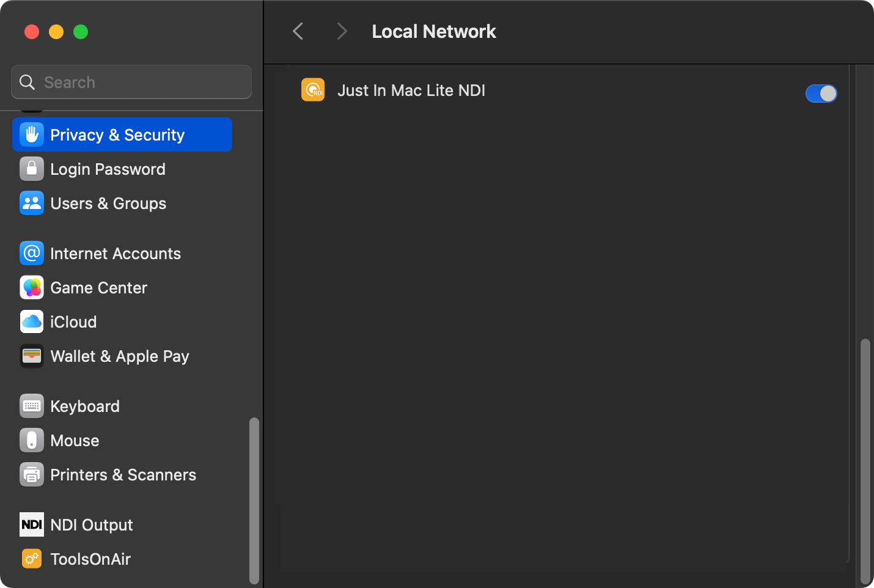Image resolution: width=874 pixels, height=588 pixels.
Task: Open Internet Accounts settings
Action: (x=122, y=253)
